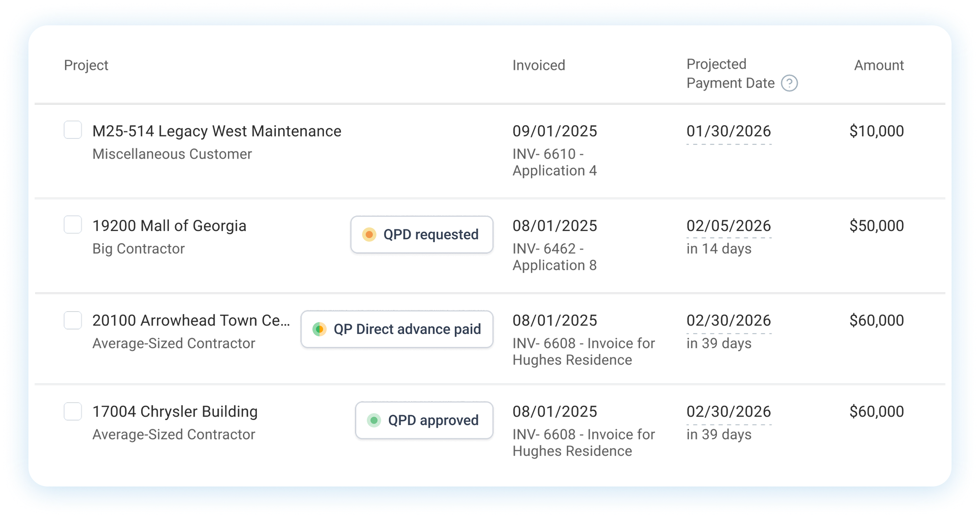Open the QPD requested badge
The height and width of the screenshot is (518, 980).
pos(422,234)
